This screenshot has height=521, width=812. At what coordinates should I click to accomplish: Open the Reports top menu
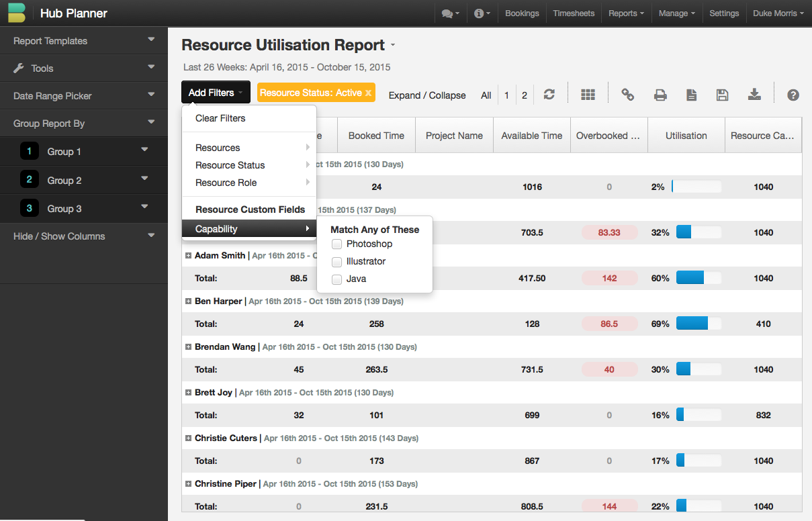tap(626, 13)
